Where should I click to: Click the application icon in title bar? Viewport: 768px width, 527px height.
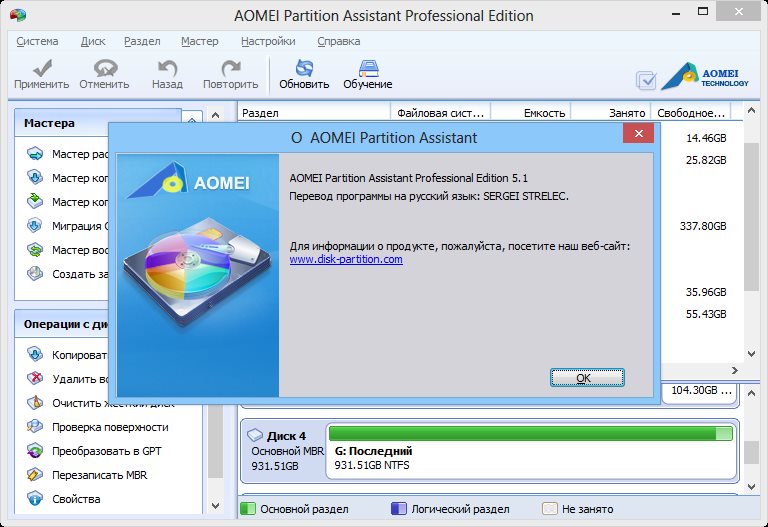pyautogui.click(x=18, y=15)
